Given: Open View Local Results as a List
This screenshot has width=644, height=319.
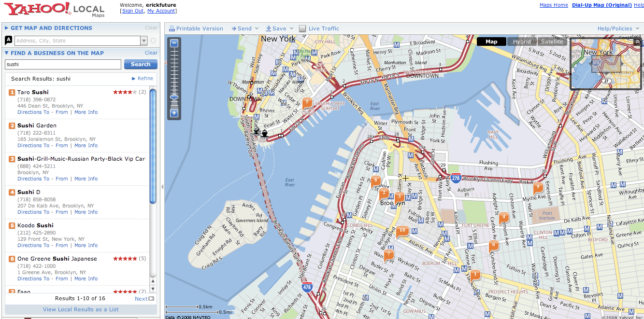Looking at the screenshot, I should pos(81,309).
